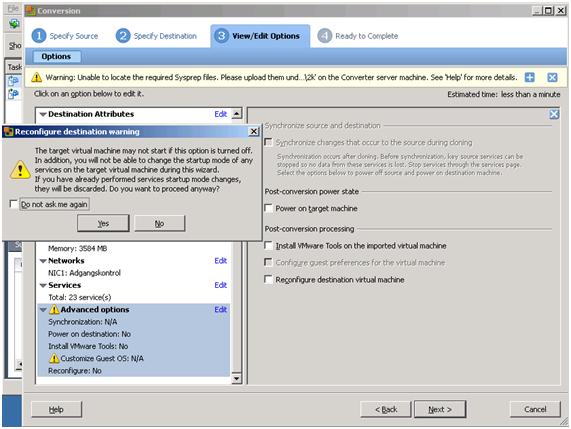
Task: Go to the Specify Source step
Action: coord(65,36)
